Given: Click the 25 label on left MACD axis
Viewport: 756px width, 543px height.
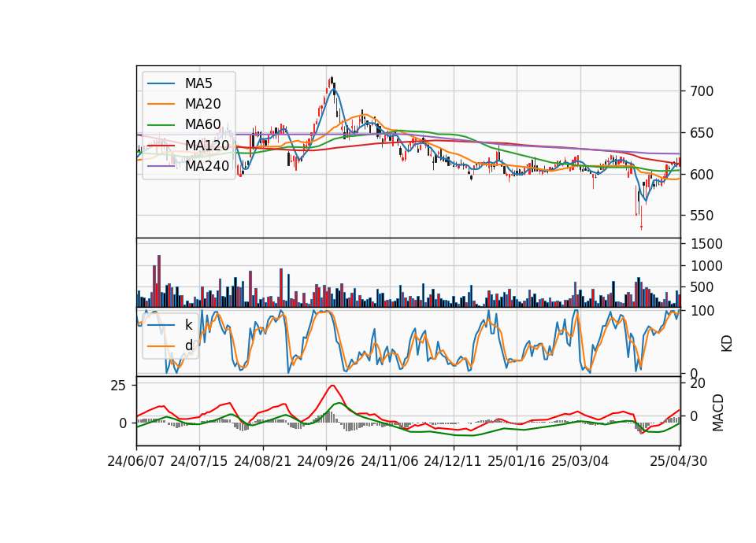Looking at the screenshot, I should [119, 386].
